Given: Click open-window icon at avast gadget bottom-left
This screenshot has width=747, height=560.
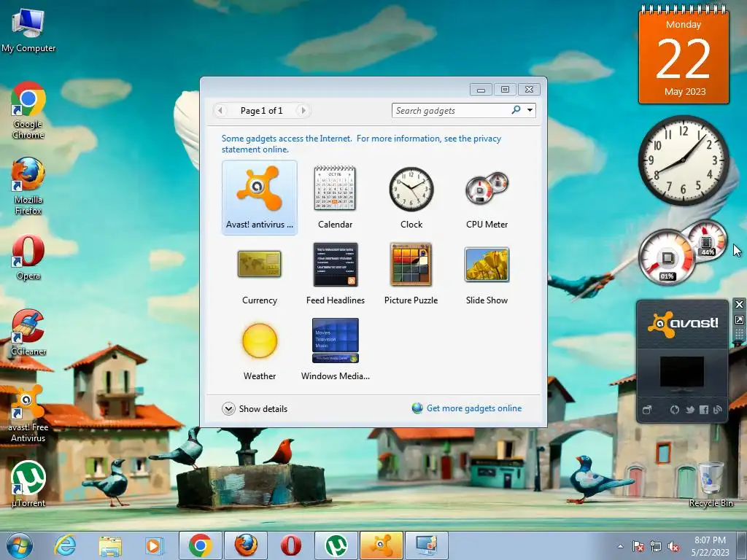Looking at the screenshot, I should 646,410.
